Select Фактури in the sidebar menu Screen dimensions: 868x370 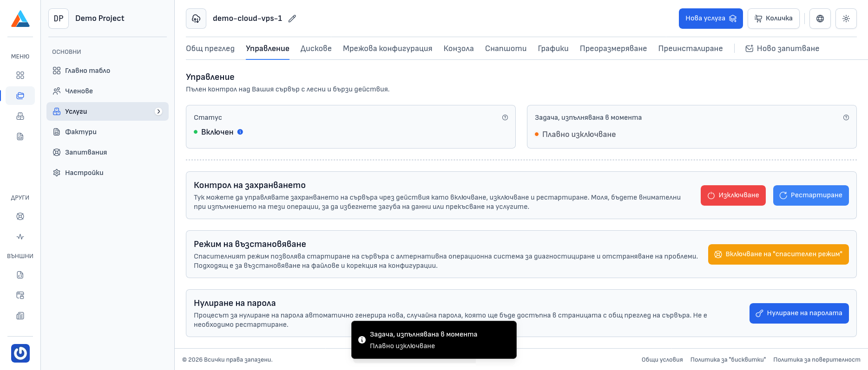pos(81,132)
